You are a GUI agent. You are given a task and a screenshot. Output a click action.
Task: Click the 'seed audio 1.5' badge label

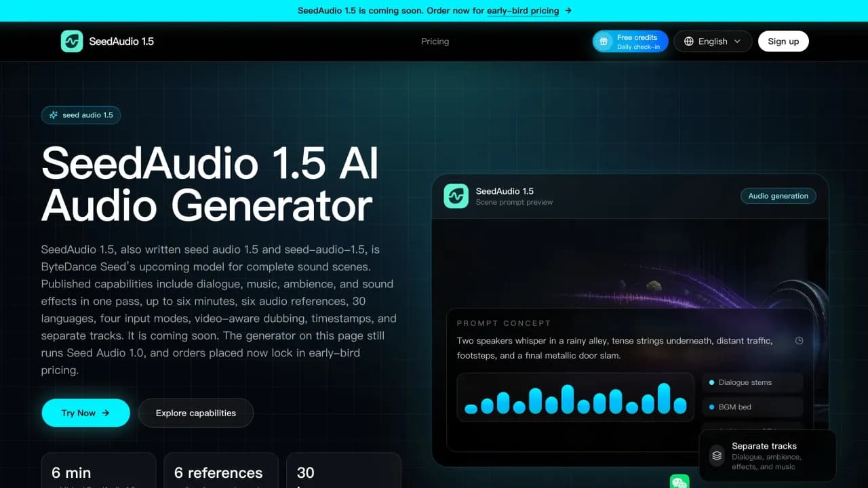click(87, 115)
